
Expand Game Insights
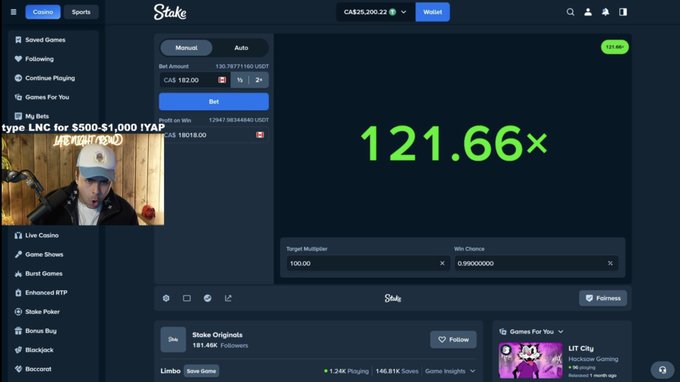pyautogui.click(x=450, y=371)
